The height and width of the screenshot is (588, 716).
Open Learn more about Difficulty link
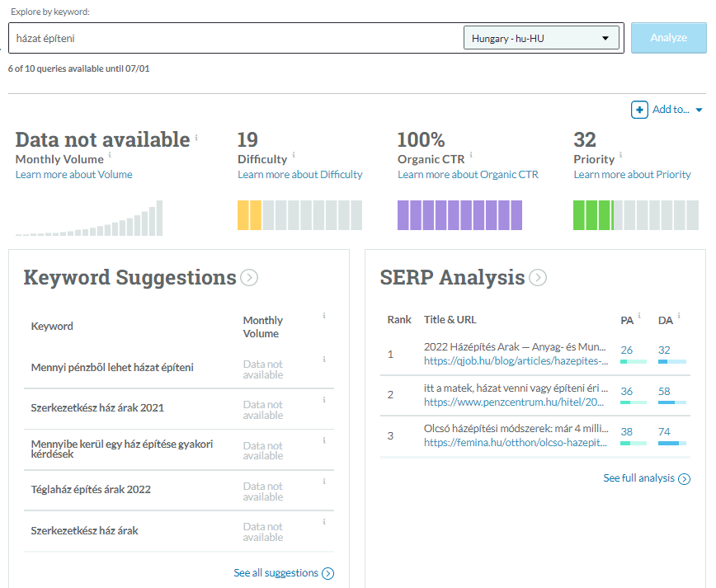[x=300, y=174]
